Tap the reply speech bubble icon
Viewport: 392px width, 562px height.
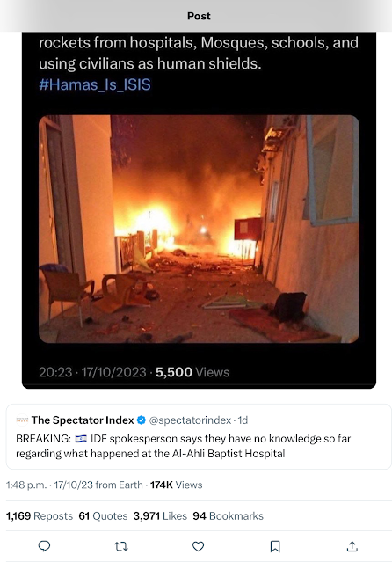click(44, 546)
